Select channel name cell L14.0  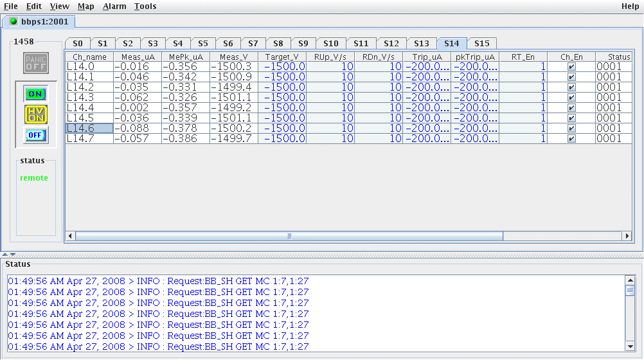click(x=89, y=67)
